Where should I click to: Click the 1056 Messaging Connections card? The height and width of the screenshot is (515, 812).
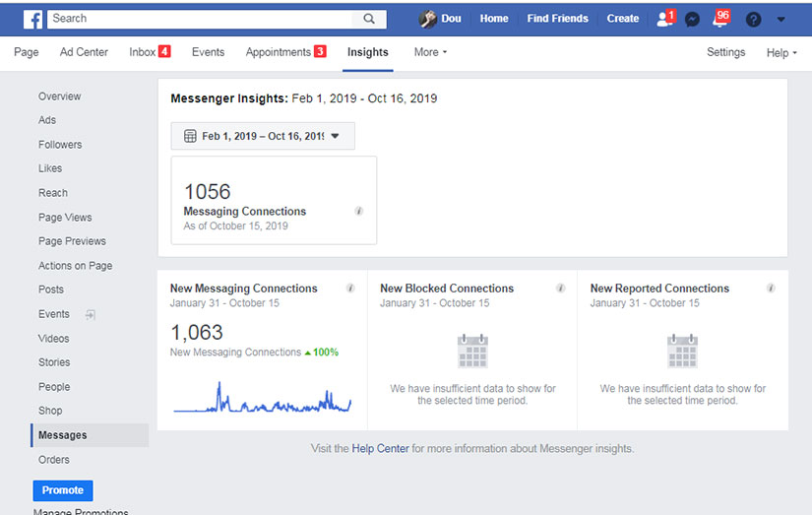click(x=274, y=201)
